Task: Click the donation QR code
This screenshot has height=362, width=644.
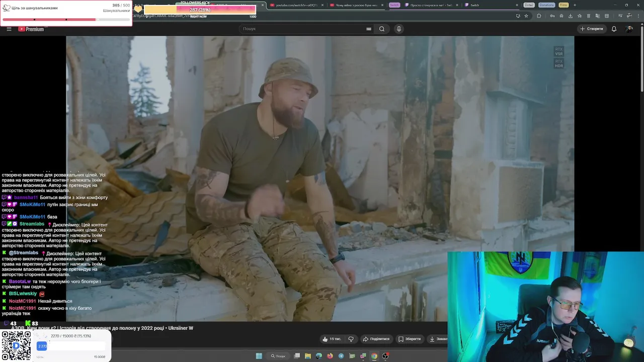Action: point(16,345)
